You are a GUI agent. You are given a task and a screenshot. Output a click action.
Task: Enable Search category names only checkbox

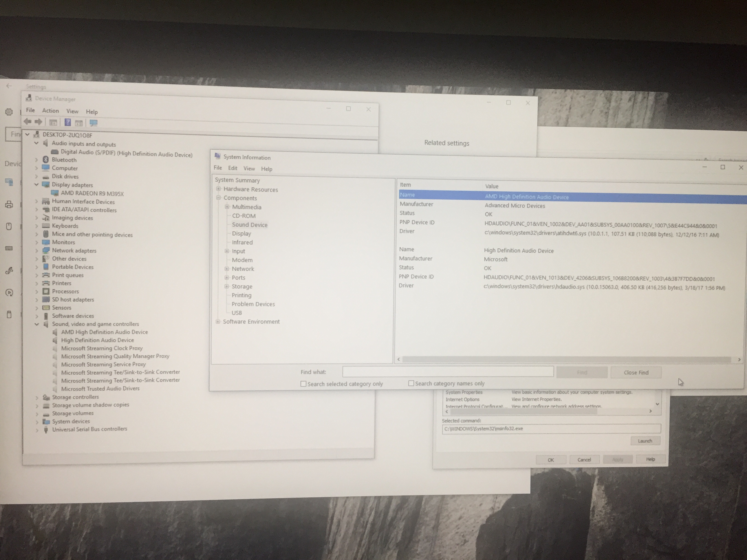click(411, 383)
